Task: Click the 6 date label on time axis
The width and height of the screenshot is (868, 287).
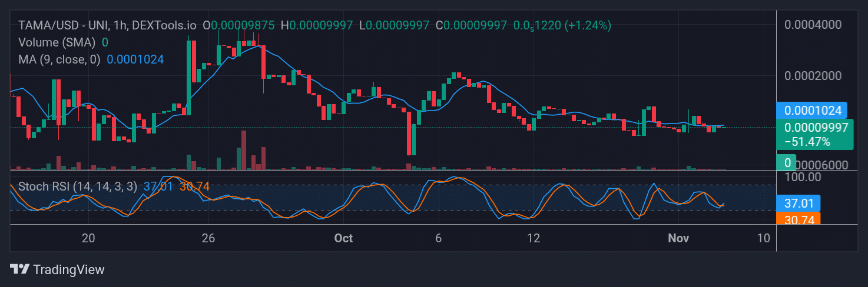Action: [x=438, y=238]
